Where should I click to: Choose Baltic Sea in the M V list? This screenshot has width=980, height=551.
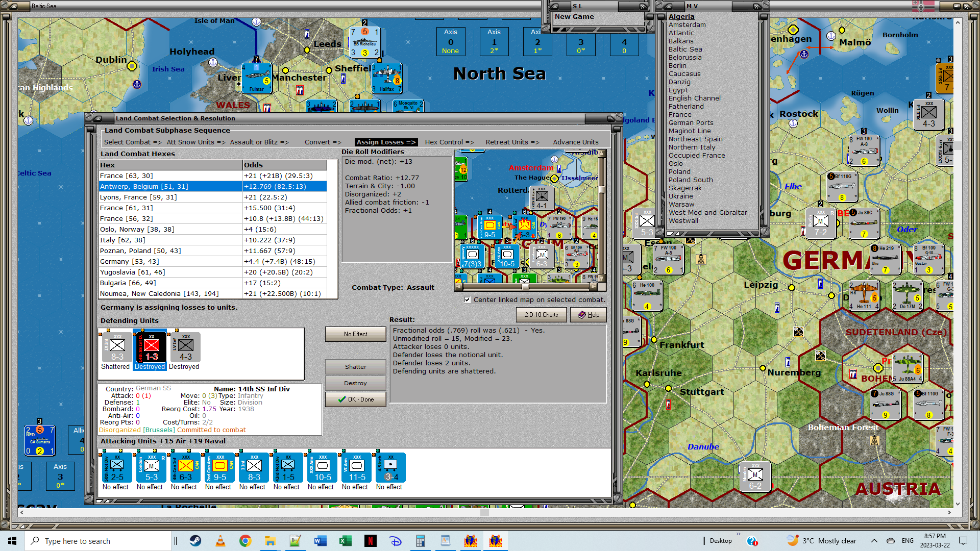point(685,49)
